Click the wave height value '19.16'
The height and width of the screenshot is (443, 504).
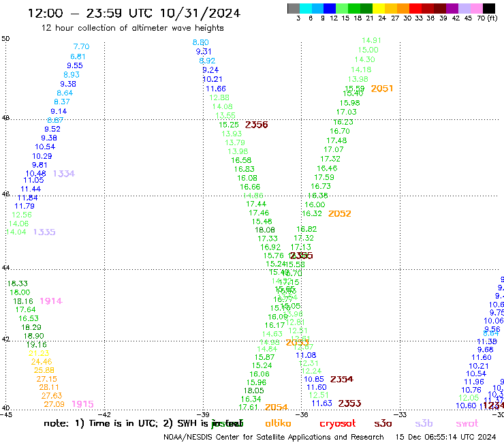(x=36, y=345)
